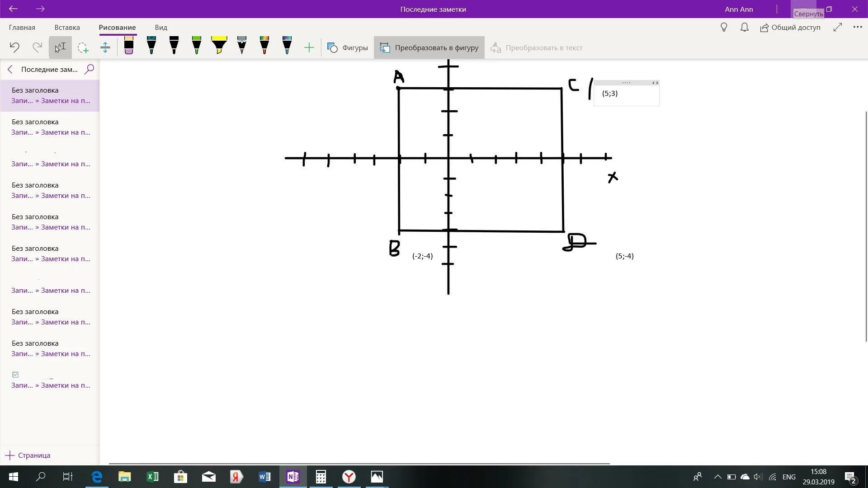Screen dimensions: 868x488
Task: Pick the Eraser tool
Action: click(x=129, y=46)
